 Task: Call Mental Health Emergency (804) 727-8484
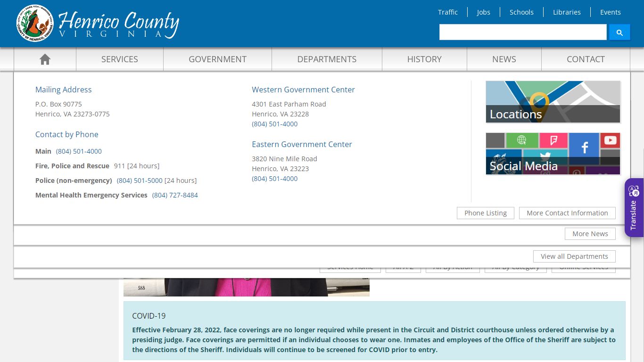click(175, 195)
